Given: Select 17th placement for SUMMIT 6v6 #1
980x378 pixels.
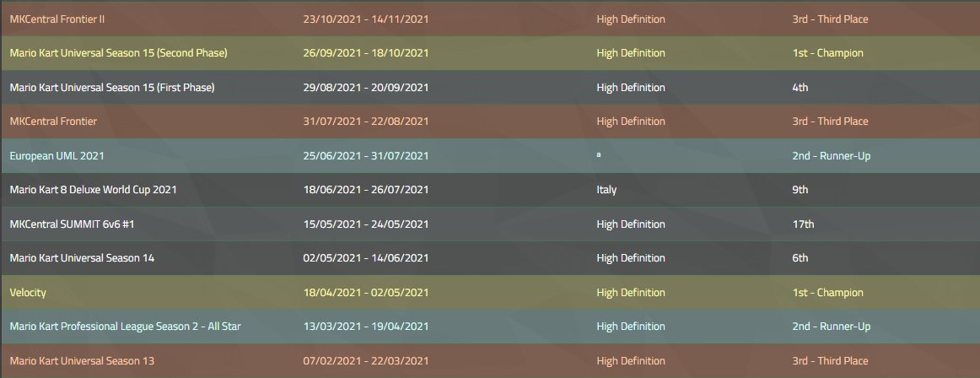Looking at the screenshot, I should [803, 224].
